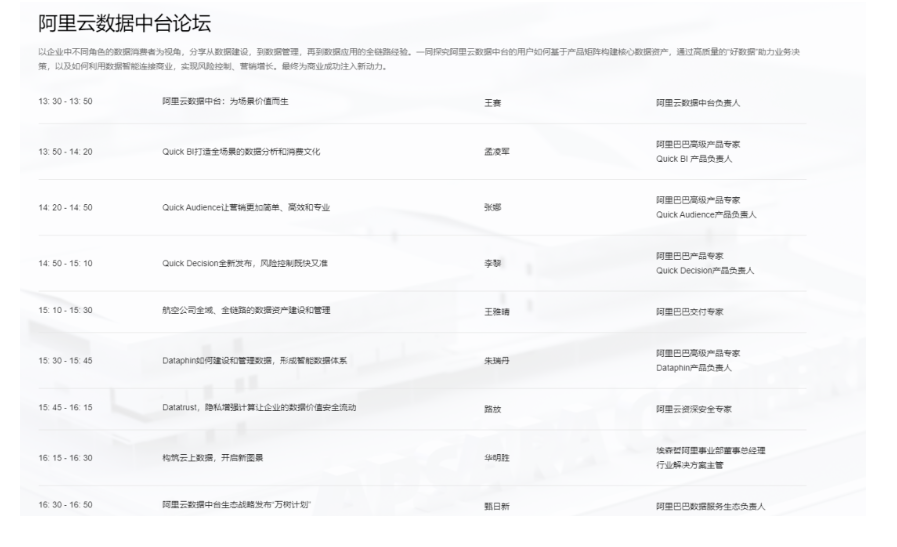The image size is (897, 547).
Task: Click speaker name 路放 in 15:45 row
Action: coord(493,409)
